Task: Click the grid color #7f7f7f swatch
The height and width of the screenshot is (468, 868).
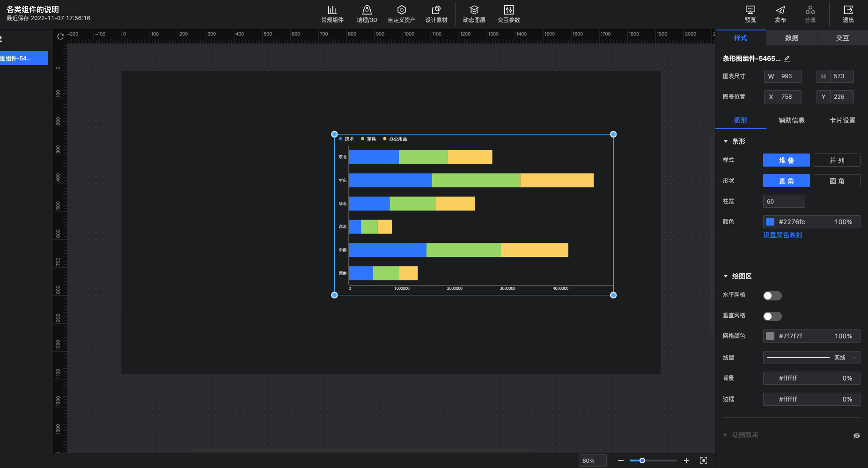Action: coord(770,336)
